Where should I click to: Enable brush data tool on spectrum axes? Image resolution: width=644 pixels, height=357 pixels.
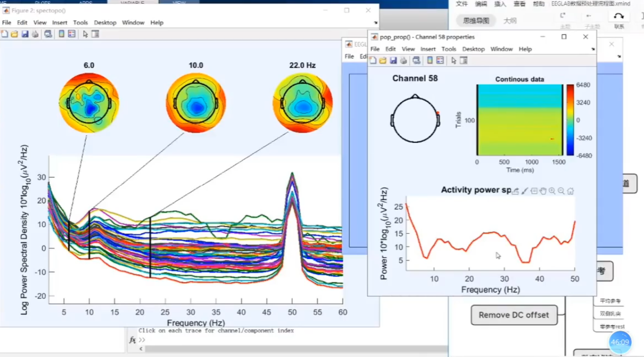[x=525, y=191]
